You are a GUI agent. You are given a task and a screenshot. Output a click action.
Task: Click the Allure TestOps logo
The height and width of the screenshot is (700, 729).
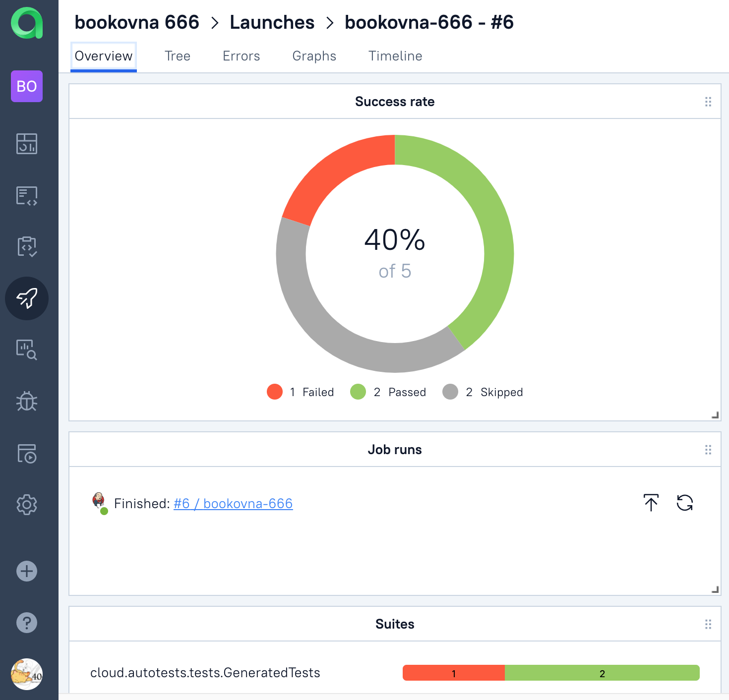(27, 23)
